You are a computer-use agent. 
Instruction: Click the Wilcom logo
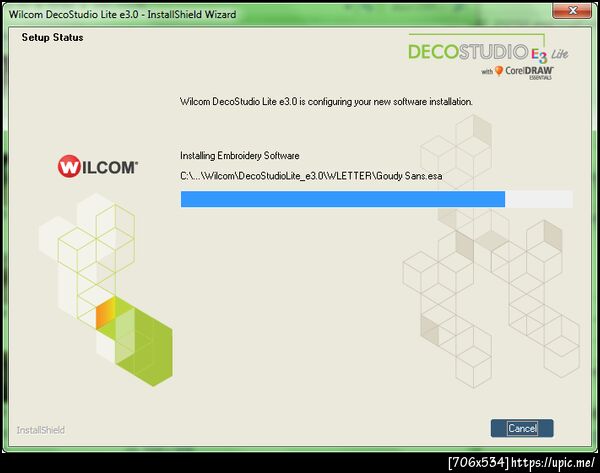[98, 166]
